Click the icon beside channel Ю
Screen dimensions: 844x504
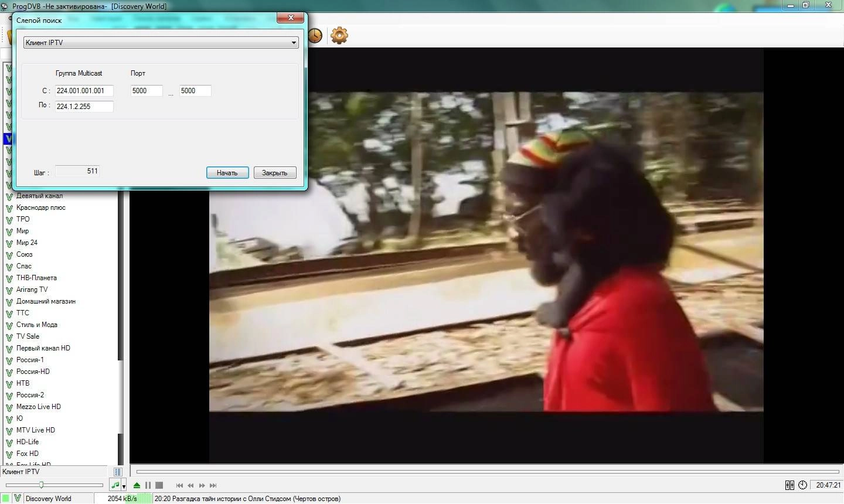click(x=9, y=418)
